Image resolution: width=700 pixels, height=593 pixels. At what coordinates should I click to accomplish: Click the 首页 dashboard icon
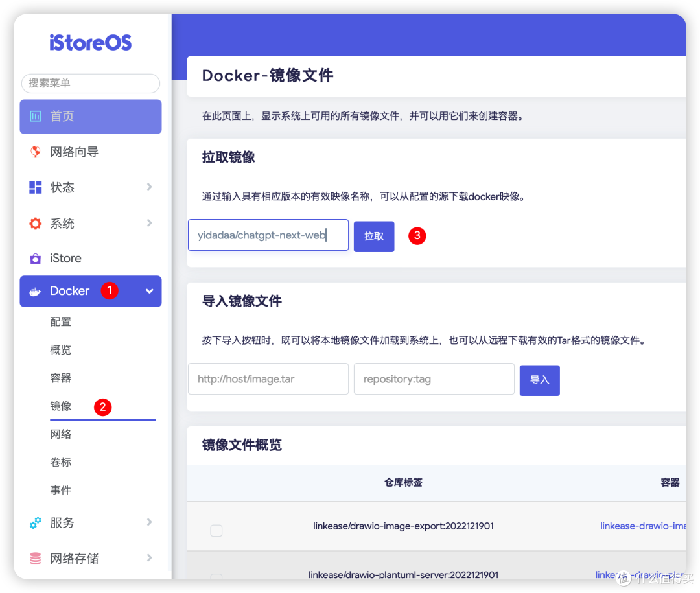(35, 117)
